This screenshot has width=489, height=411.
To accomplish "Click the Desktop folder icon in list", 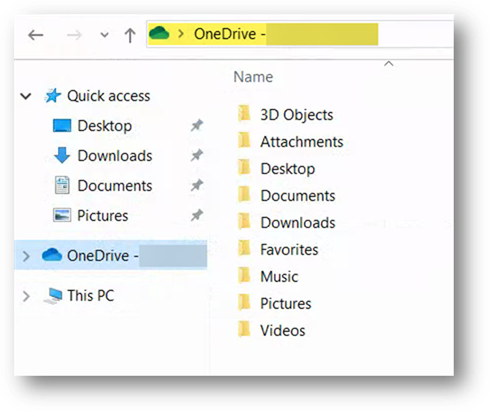I will point(244,167).
